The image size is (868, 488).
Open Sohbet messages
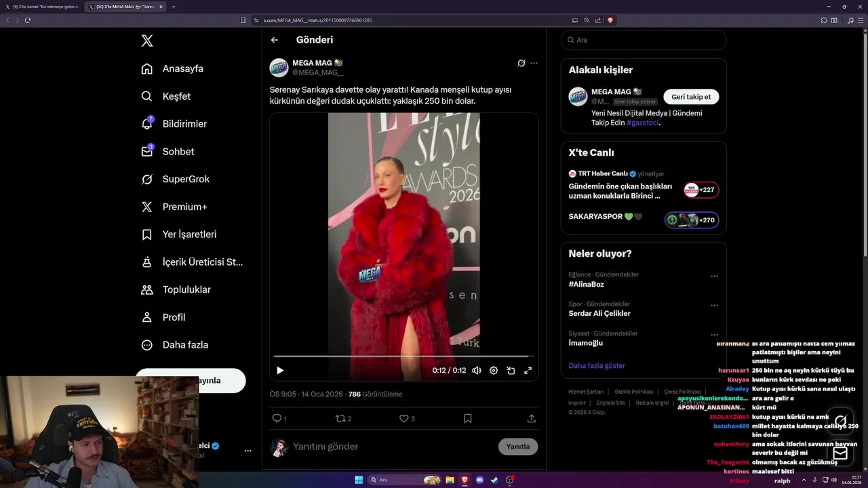click(x=167, y=152)
